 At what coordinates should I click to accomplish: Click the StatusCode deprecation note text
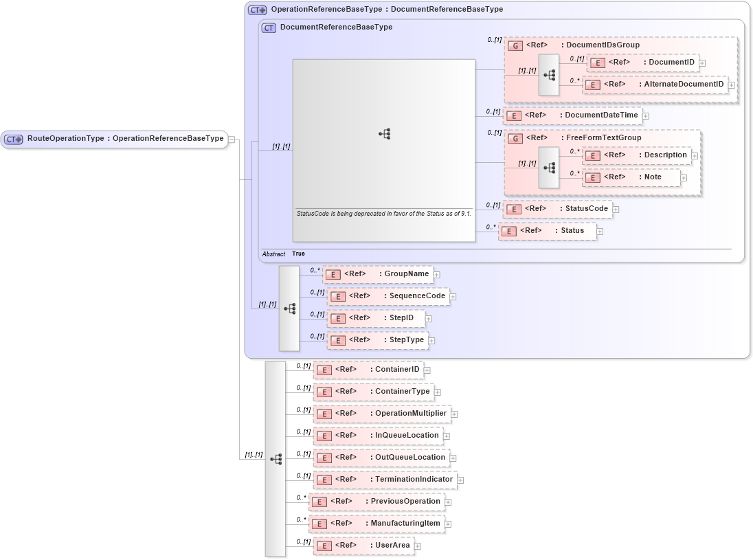click(383, 214)
